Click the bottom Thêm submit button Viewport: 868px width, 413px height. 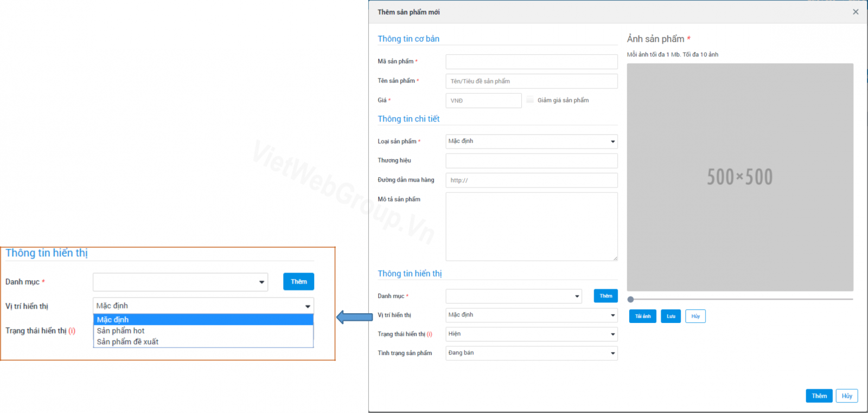coord(819,396)
